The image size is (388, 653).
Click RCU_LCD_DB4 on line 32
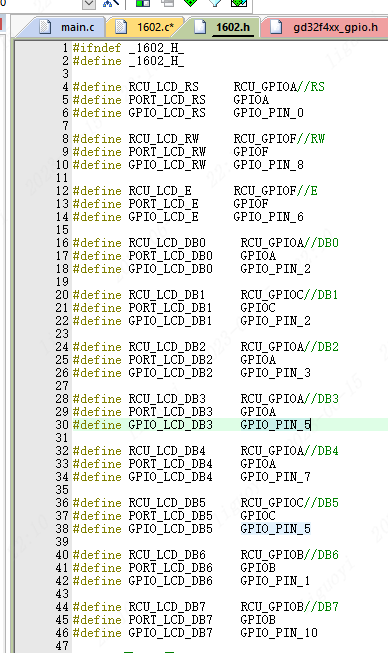point(167,451)
